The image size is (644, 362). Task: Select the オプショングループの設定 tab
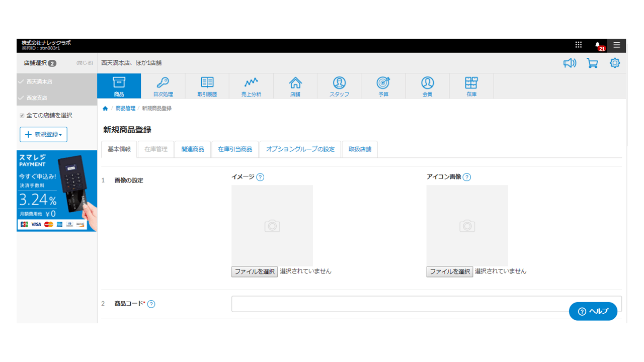(300, 149)
